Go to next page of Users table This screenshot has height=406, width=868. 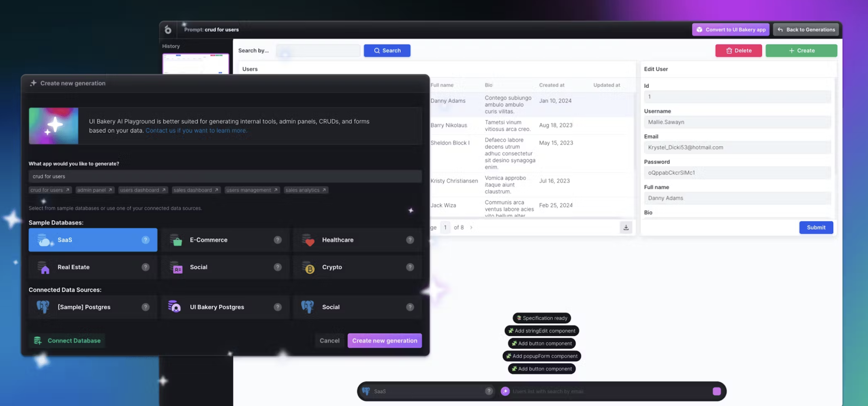tap(471, 227)
